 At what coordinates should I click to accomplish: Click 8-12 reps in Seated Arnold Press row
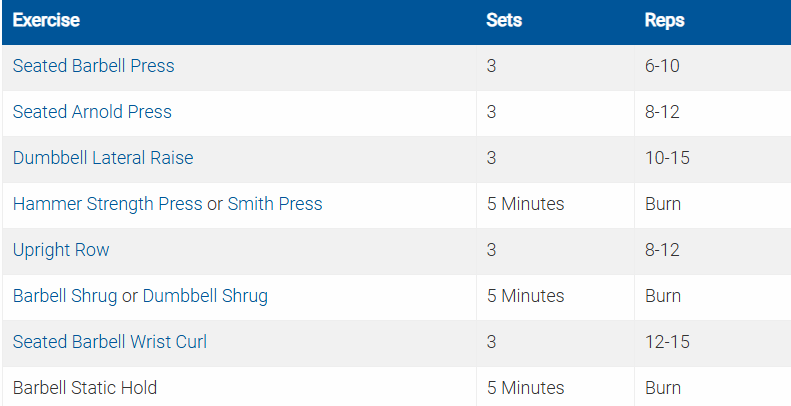point(663,112)
